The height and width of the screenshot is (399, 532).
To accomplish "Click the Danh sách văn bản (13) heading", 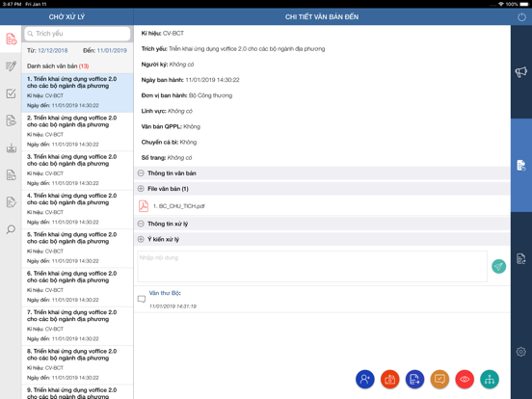I will pyautogui.click(x=58, y=66).
